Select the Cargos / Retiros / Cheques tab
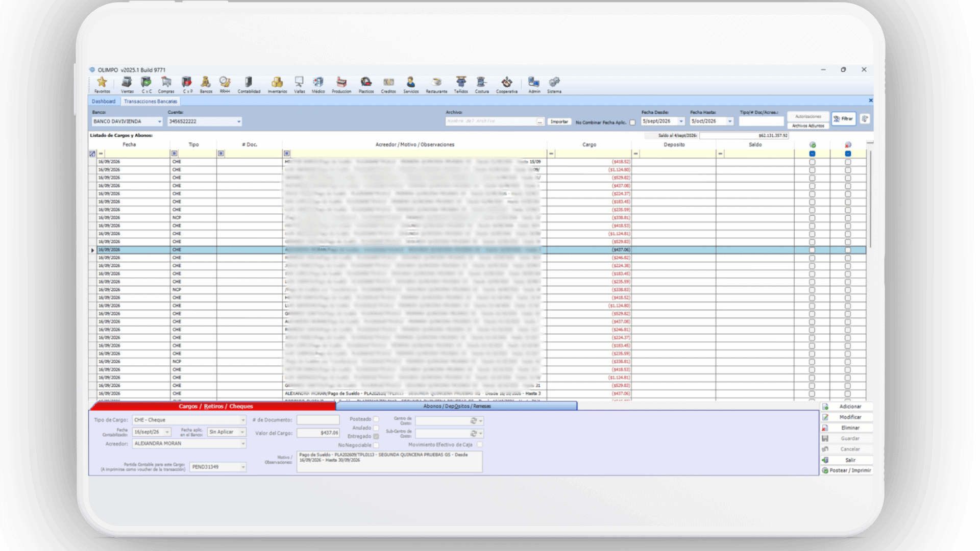The height and width of the screenshot is (551, 980). (215, 406)
